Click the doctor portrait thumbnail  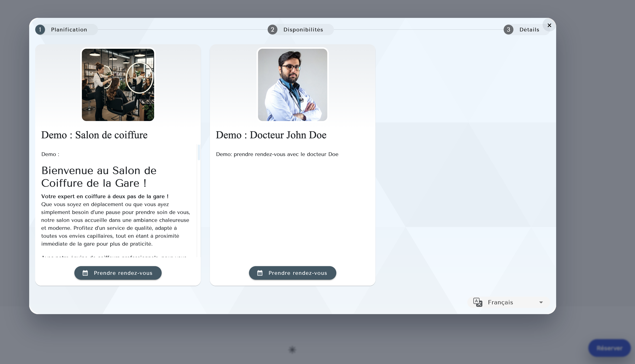coord(292,85)
